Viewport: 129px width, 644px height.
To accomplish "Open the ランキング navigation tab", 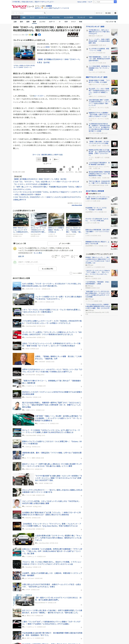I will pos(81,17).
